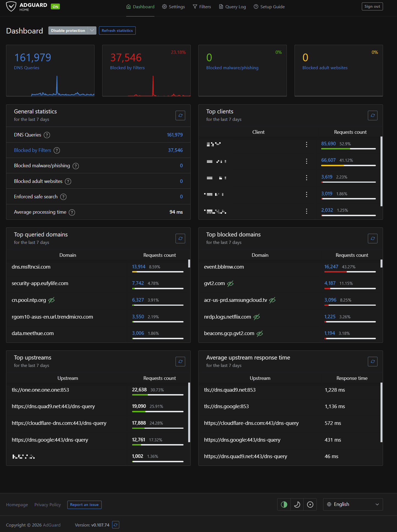Open options menu for client with 66,607 requests
The image size is (397, 532).
[x=307, y=161]
